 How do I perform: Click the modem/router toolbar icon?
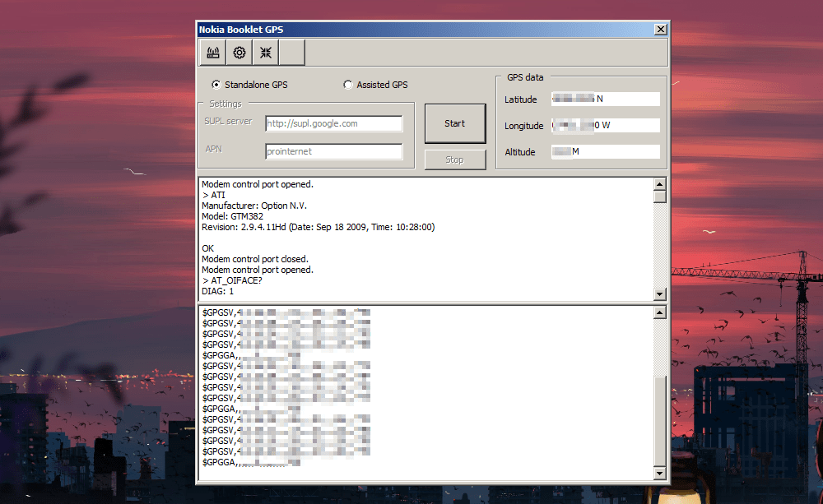212,53
